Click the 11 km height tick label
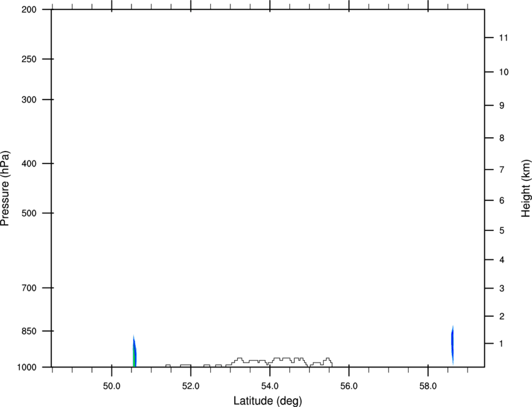Screen dimensions: 532x407 coord(503,38)
